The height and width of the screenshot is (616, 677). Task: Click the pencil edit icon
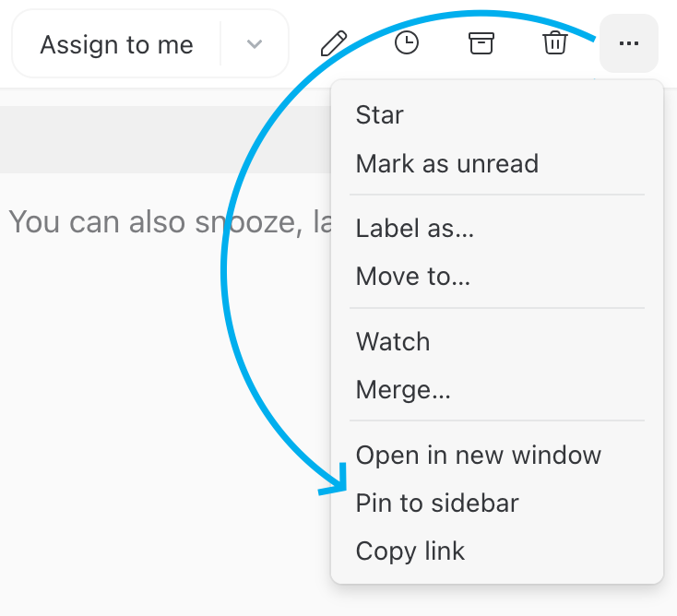point(333,43)
